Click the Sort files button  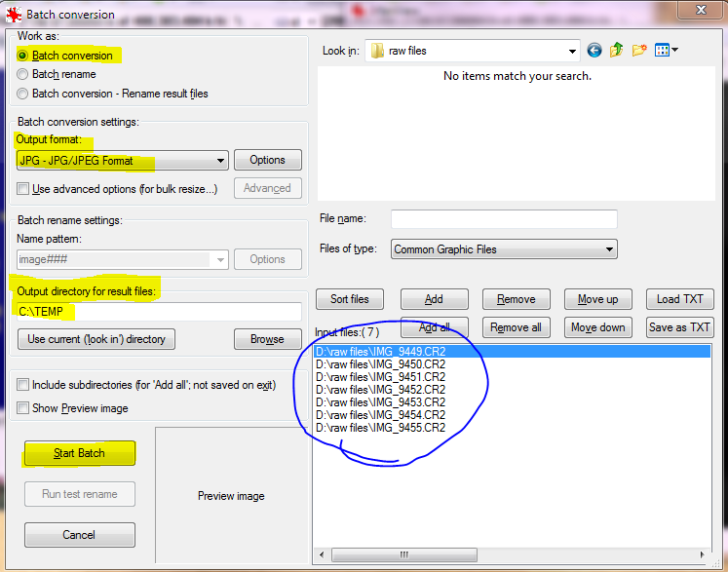[x=350, y=299]
